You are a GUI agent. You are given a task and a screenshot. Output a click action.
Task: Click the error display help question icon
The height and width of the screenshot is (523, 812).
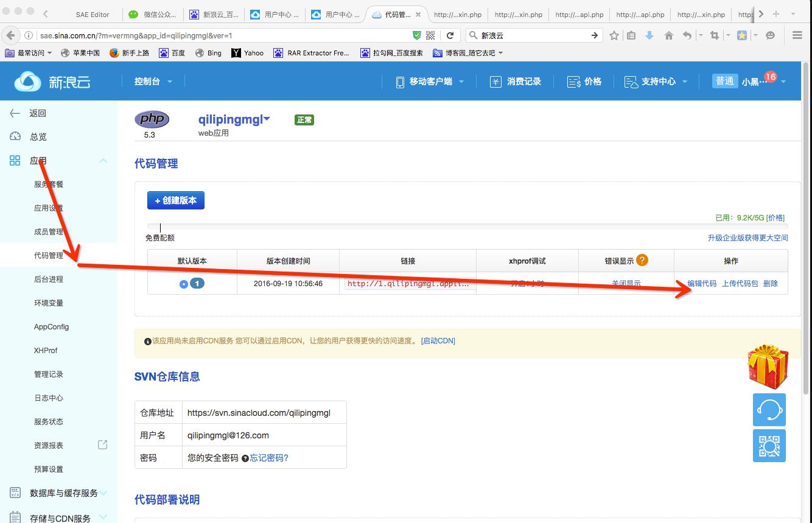pyautogui.click(x=642, y=260)
